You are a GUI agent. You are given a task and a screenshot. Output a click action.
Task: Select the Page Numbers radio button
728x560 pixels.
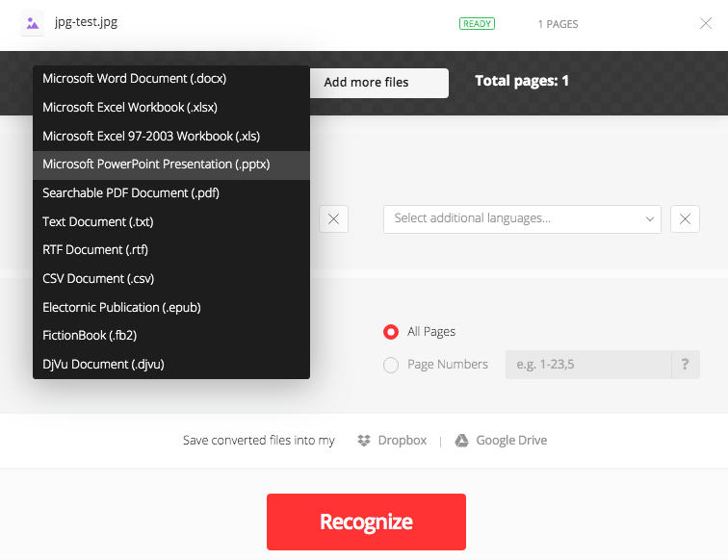[x=391, y=365]
